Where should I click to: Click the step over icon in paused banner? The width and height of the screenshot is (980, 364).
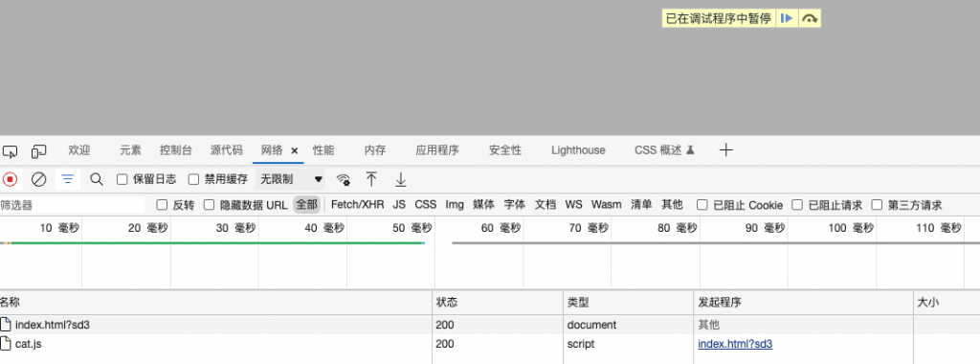[x=810, y=19]
